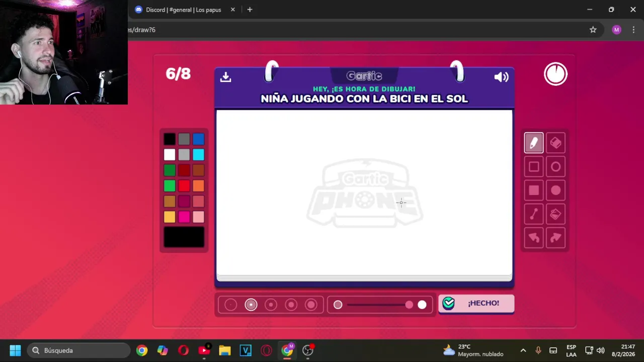Viewport: 644px width, 362px height.
Task: Open the Chrome three-dot menu
Action: click(x=633, y=30)
